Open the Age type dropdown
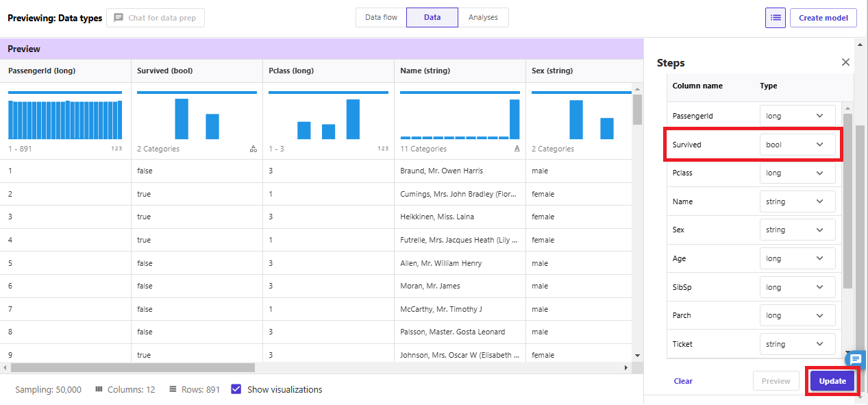Viewport: 868px width, 405px height. pos(797,258)
